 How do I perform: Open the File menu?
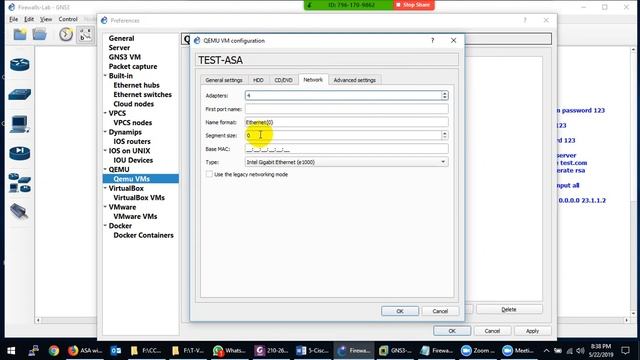(x=13, y=19)
